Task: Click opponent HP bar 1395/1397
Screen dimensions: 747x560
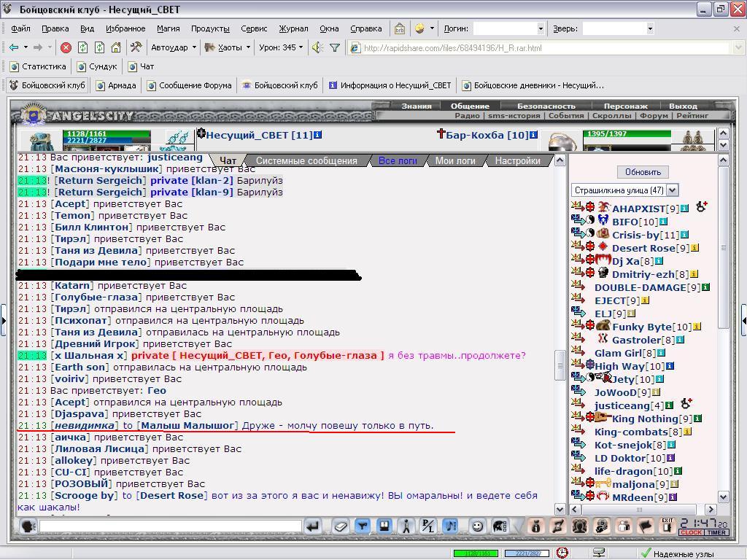Action: [x=627, y=134]
